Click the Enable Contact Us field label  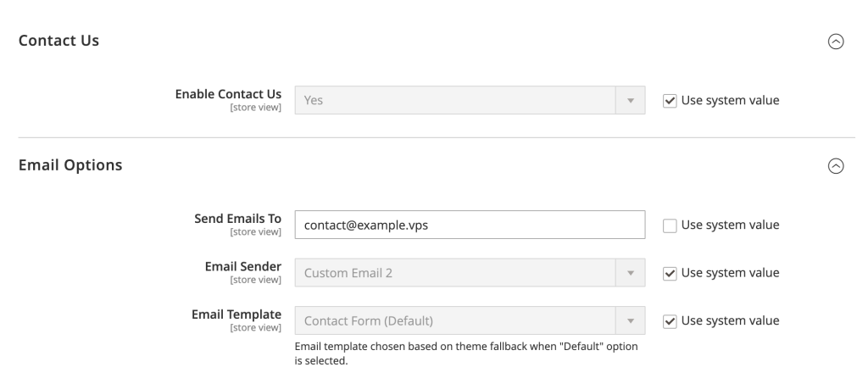228,94
